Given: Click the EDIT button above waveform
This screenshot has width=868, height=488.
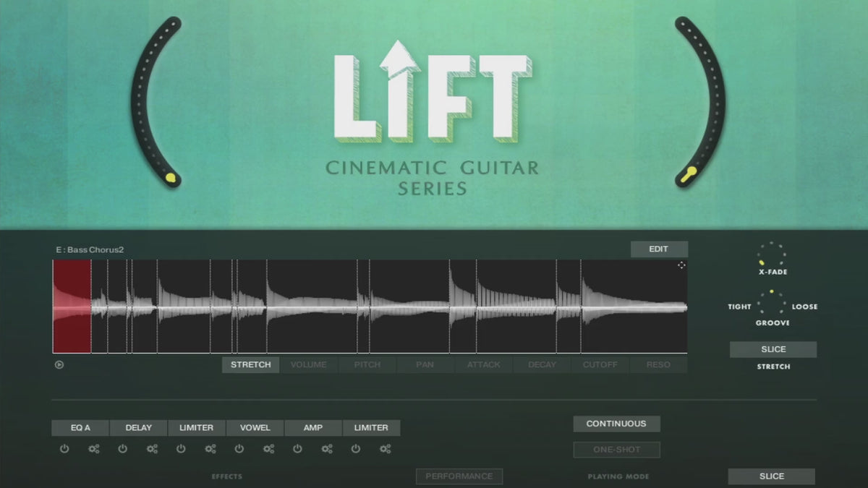Looking at the screenshot, I should [658, 249].
